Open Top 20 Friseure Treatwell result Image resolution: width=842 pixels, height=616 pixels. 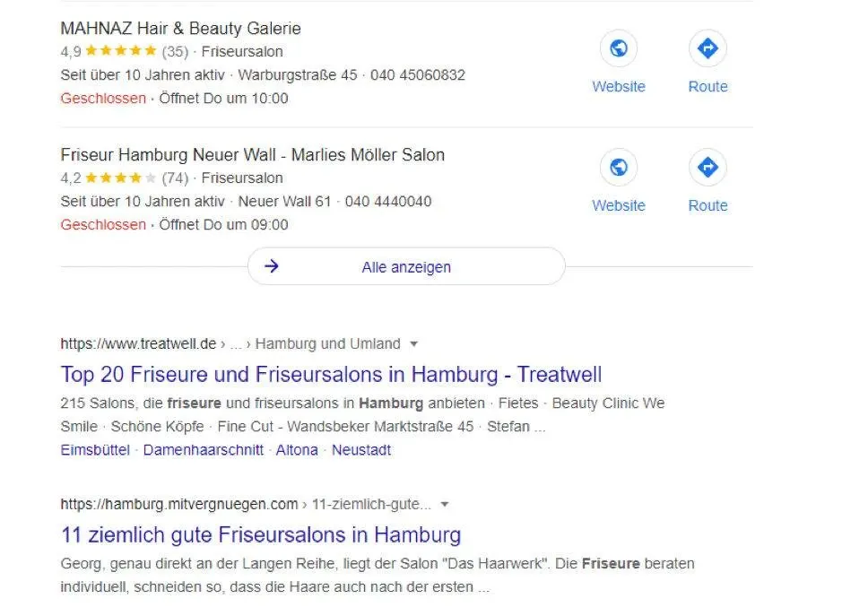coord(331,374)
